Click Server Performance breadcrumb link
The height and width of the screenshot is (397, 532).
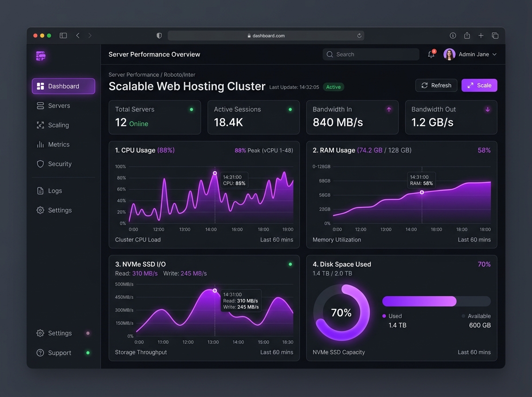134,75
